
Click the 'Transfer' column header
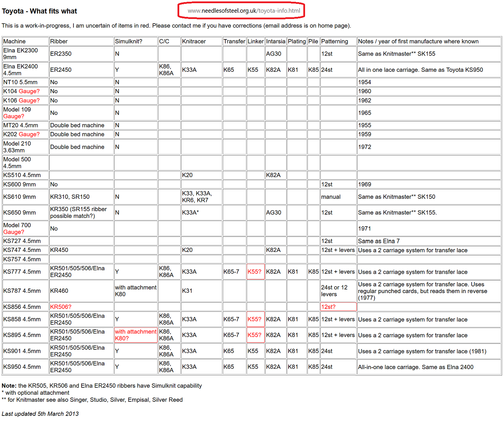234,41
